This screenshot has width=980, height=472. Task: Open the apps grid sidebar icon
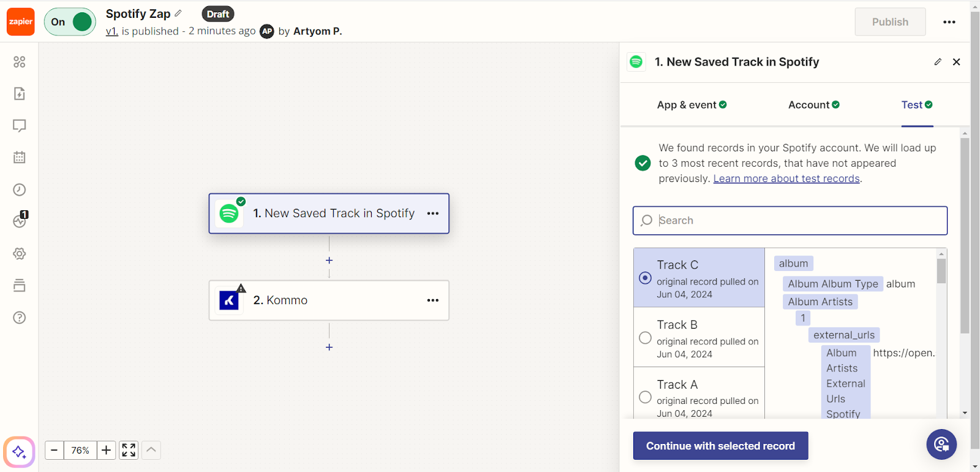click(x=20, y=62)
